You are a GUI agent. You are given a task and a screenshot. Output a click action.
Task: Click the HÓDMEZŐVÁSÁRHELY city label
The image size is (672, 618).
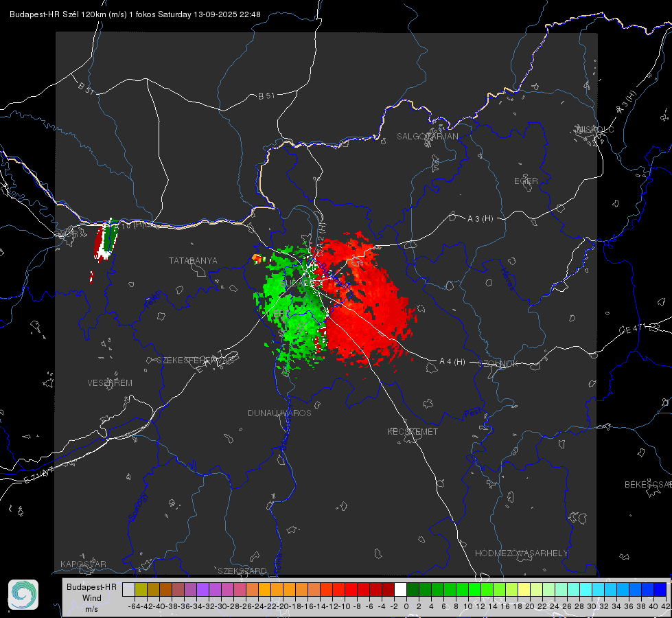point(521,553)
